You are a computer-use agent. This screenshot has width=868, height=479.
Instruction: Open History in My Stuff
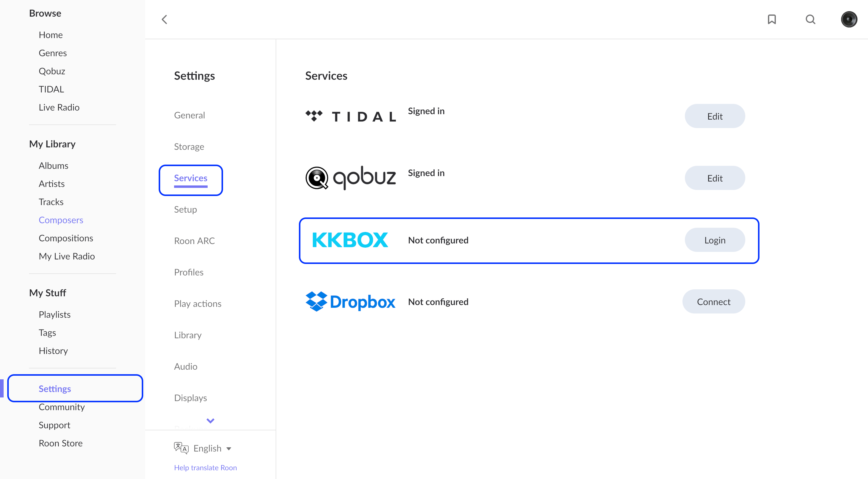pos(53,351)
